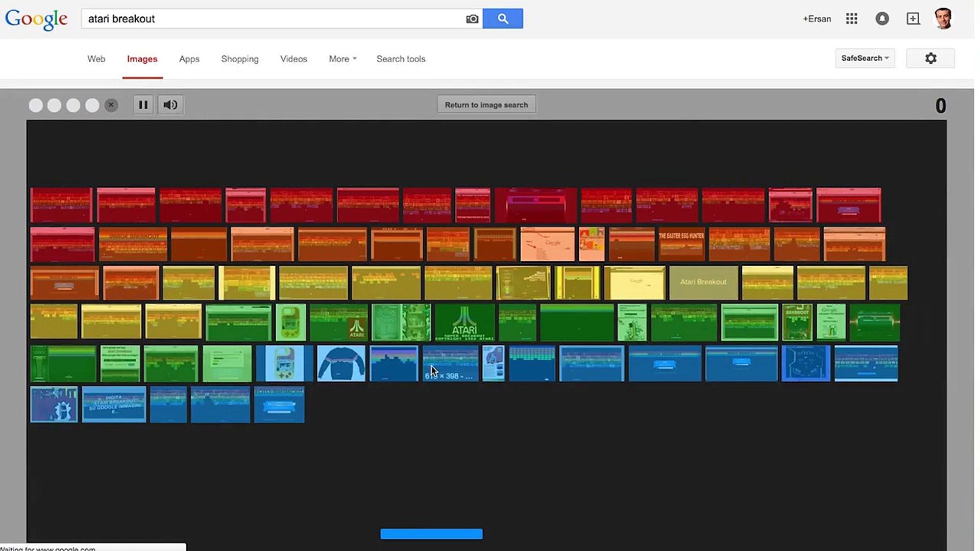980x551 pixels.
Task: Switch to the Web tab
Action: [x=96, y=59]
